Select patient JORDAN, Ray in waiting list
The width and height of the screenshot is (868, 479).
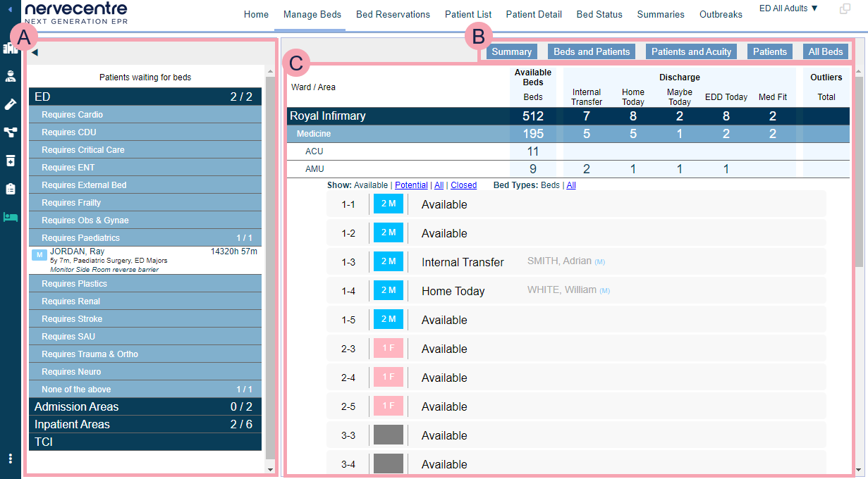click(78, 251)
